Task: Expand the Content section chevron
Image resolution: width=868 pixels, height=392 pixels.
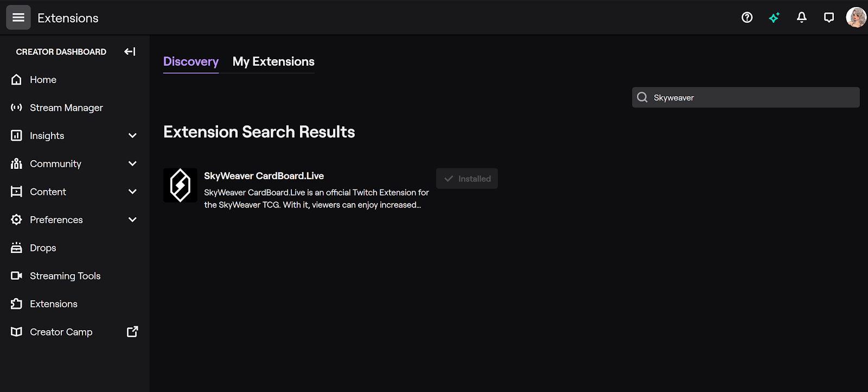Action: tap(132, 192)
